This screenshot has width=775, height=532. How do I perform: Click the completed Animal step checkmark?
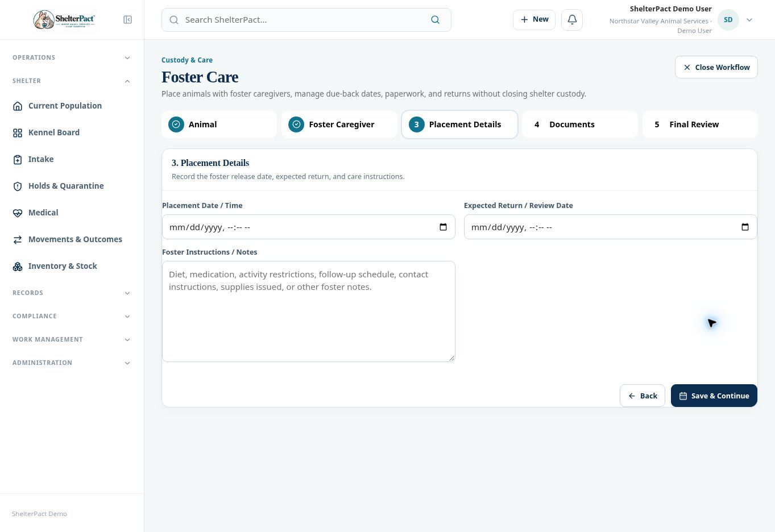tap(176, 124)
